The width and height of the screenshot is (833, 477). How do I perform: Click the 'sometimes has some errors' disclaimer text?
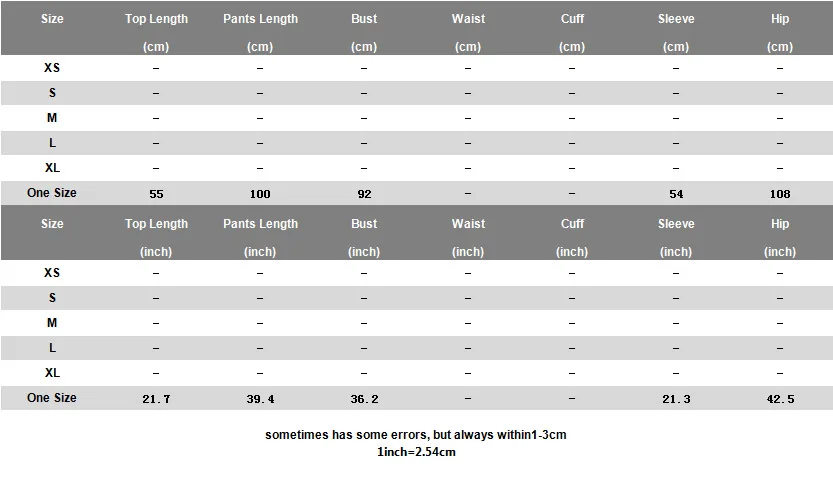click(x=416, y=435)
